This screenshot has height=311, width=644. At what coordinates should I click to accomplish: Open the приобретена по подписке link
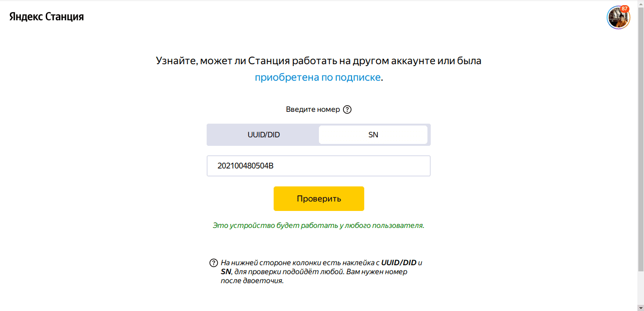click(318, 77)
